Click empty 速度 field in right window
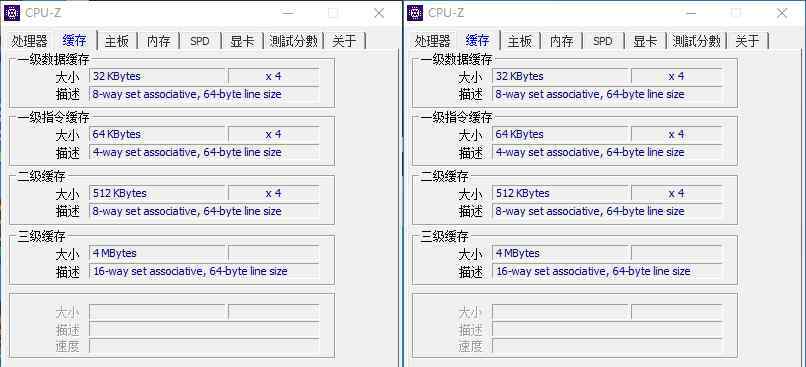Screen dimensions: 806x367 [x=607, y=346]
